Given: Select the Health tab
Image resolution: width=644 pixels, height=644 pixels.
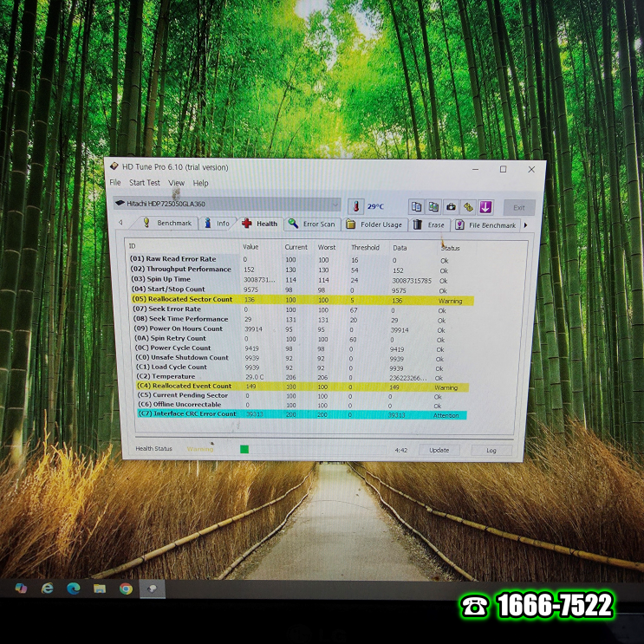Looking at the screenshot, I should 260,224.
